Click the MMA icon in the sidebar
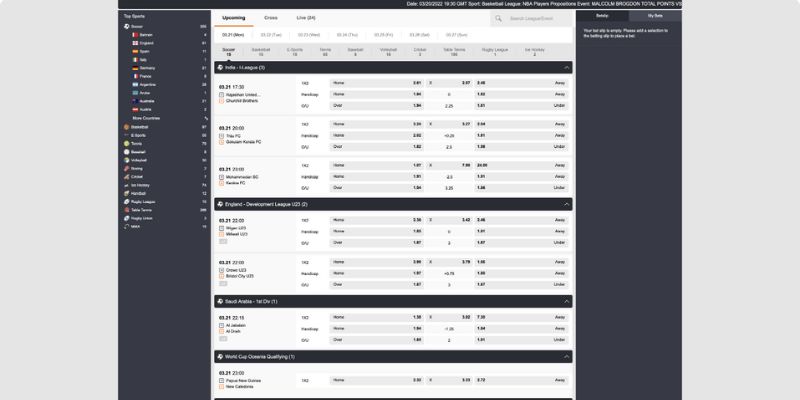Viewport: 800px width, 400px height. tap(127, 227)
